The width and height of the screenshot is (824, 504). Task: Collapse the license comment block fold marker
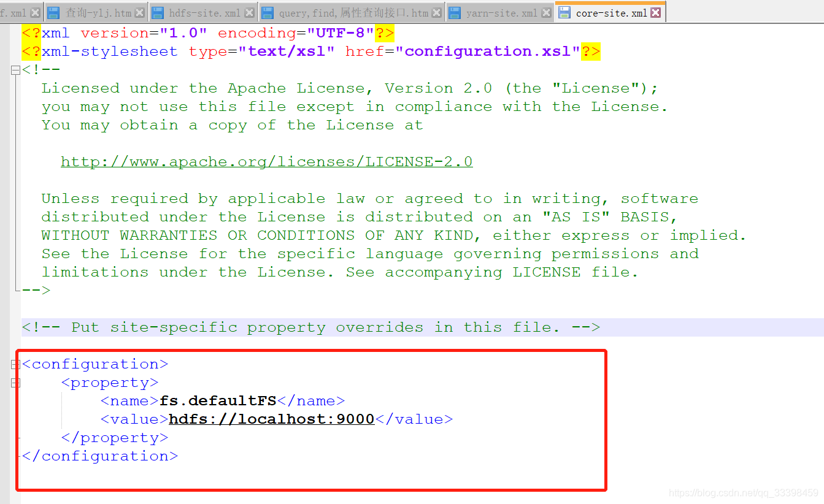(15, 69)
